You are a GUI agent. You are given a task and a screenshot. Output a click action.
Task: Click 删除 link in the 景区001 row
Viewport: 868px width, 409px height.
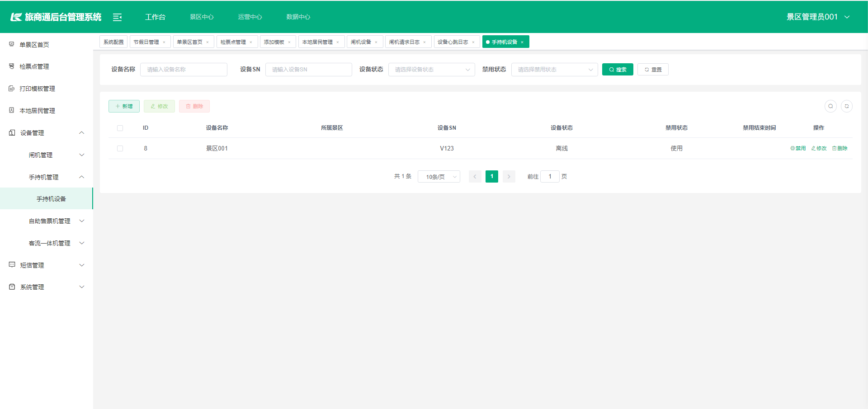[840, 148]
